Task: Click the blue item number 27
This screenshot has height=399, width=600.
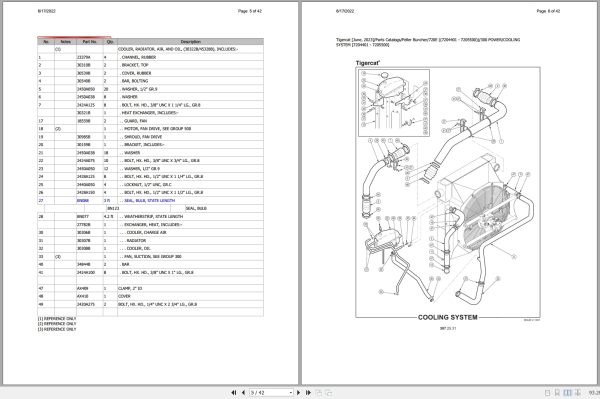Action: (x=41, y=200)
